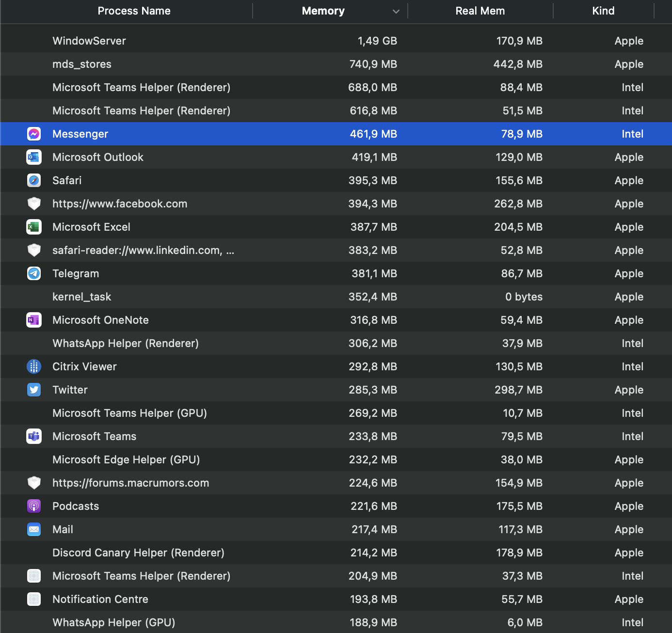Click WhatsApp Helper (GPU) real memory 6,0 MB
The width and height of the screenshot is (672, 633).
pos(525,622)
